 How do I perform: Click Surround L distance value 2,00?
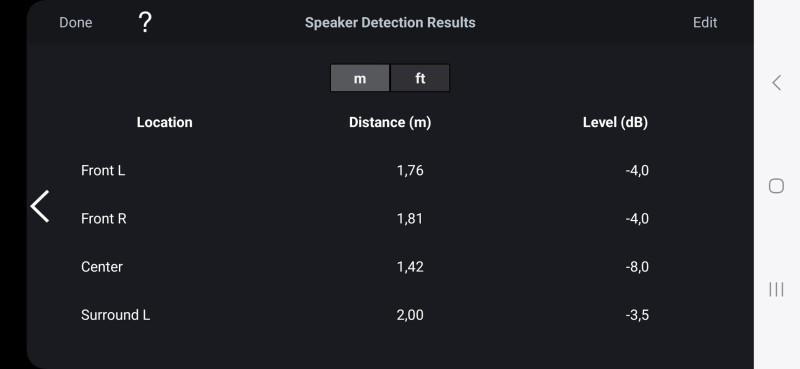[410, 315]
